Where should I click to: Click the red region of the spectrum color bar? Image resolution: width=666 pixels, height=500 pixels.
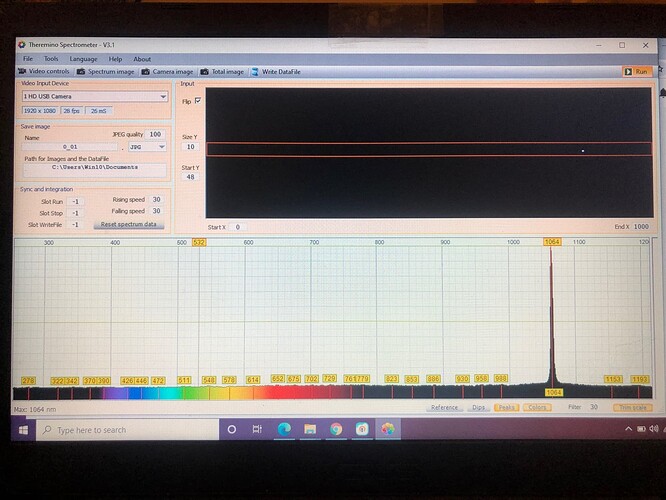[x=297, y=393]
